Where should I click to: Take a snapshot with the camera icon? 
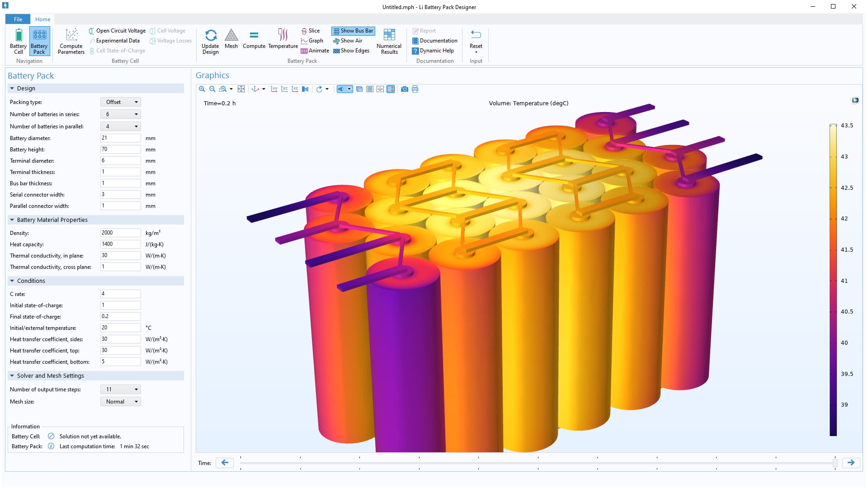[404, 89]
